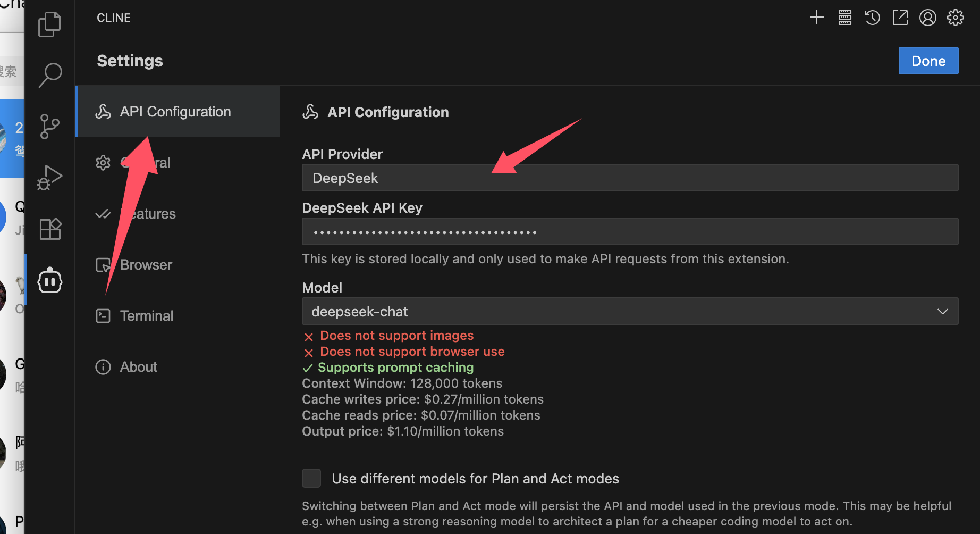Open the Cline robot icon in activity bar
This screenshot has height=534, width=980.
coord(50,280)
